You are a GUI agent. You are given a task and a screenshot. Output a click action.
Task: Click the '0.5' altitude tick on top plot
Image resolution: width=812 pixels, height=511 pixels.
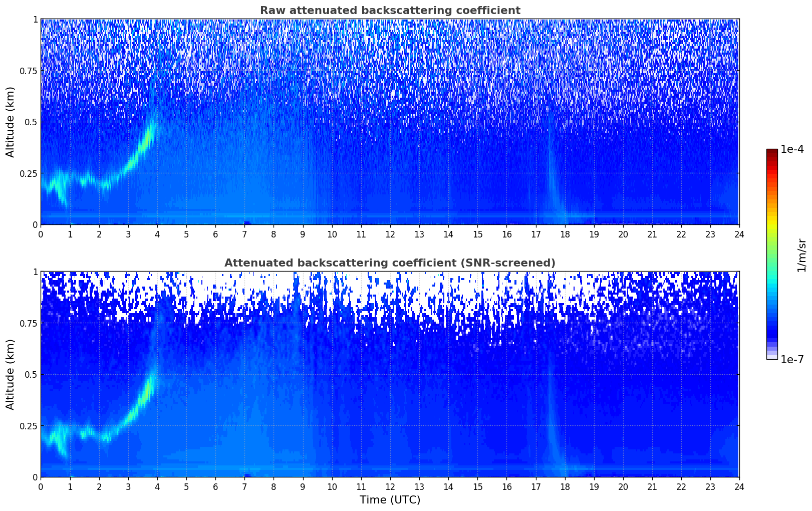tap(31, 122)
